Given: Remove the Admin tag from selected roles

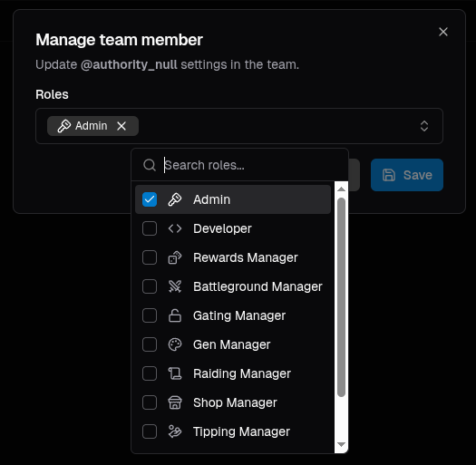Looking at the screenshot, I should click(x=121, y=126).
